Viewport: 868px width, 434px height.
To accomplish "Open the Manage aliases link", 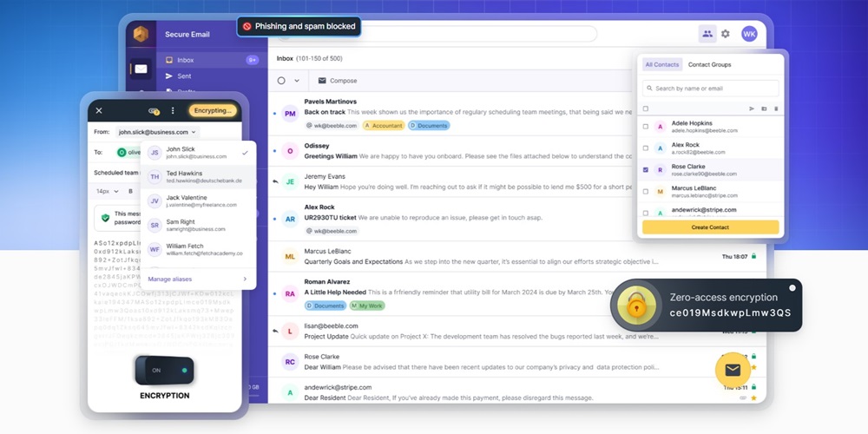I will (x=170, y=279).
